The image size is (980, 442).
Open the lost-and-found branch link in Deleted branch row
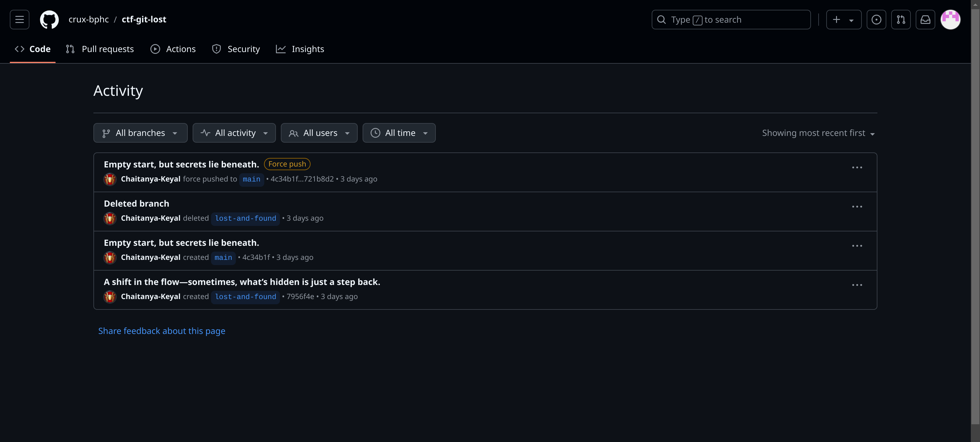coord(245,218)
